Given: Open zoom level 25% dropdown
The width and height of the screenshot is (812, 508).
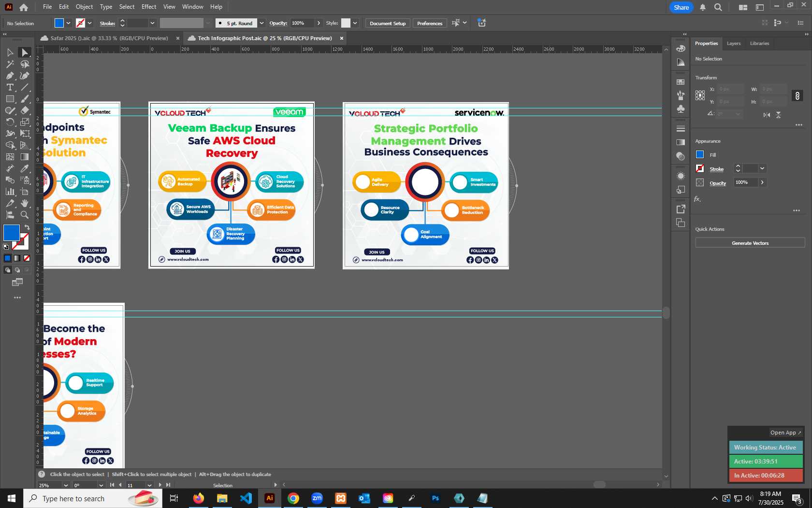Looking at the screenshot, I should [66, 485].
